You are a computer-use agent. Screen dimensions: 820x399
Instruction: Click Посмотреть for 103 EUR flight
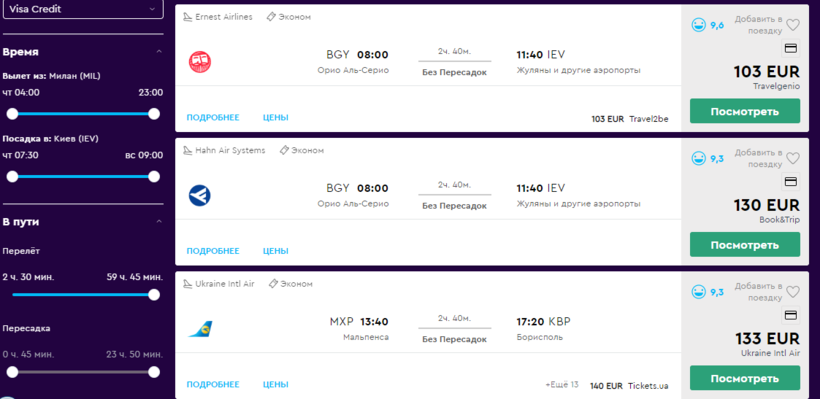(745, 111)
